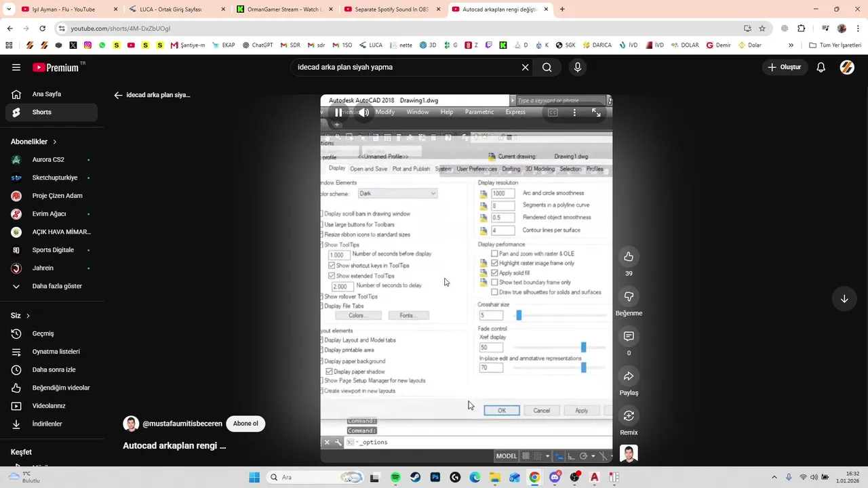Image resolution: width=868 pixels, height=488 pixels.
Task: Click the magnifier search button
Action: [x=547, y=67]
